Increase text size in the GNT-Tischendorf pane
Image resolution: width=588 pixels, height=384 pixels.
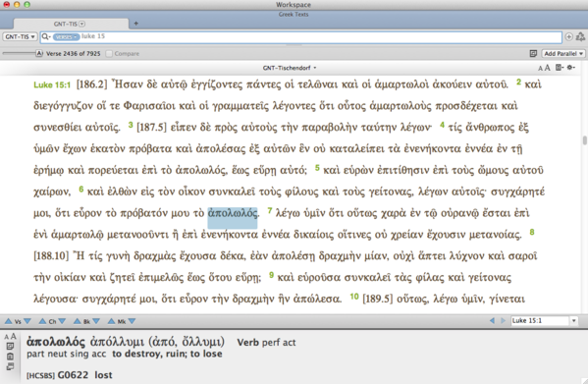547,68
